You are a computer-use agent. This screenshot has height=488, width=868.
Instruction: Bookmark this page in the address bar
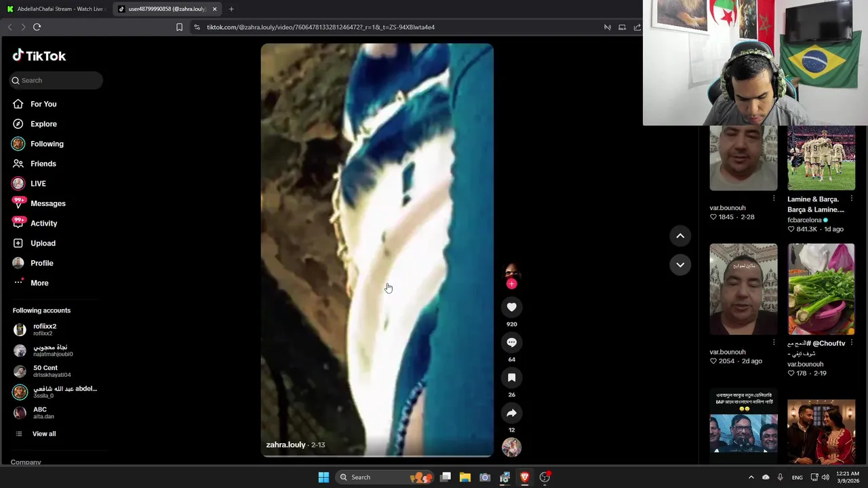pyautogui.click(x=179, y=27)
